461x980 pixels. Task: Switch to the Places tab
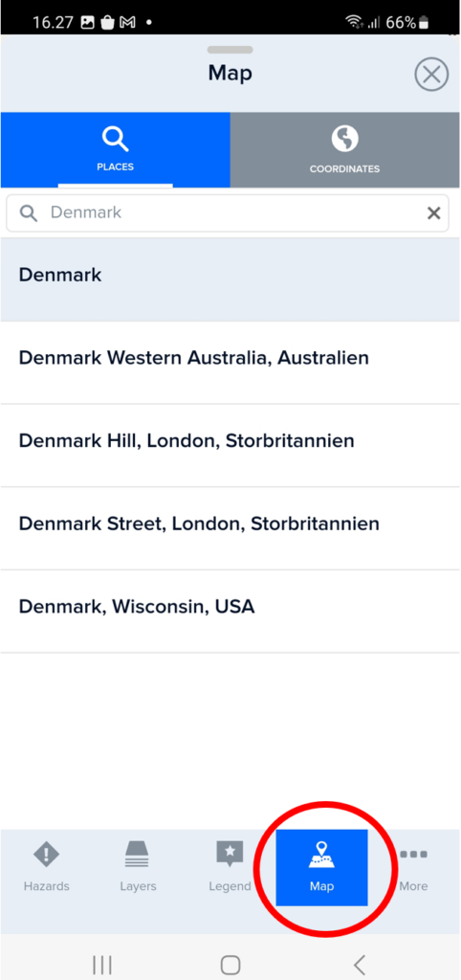(116, 150)
